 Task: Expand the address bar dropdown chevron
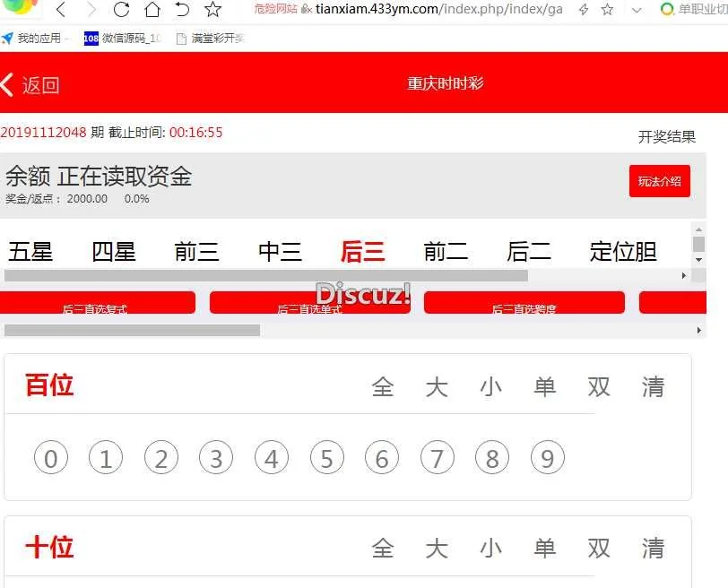tap(637, 10)
